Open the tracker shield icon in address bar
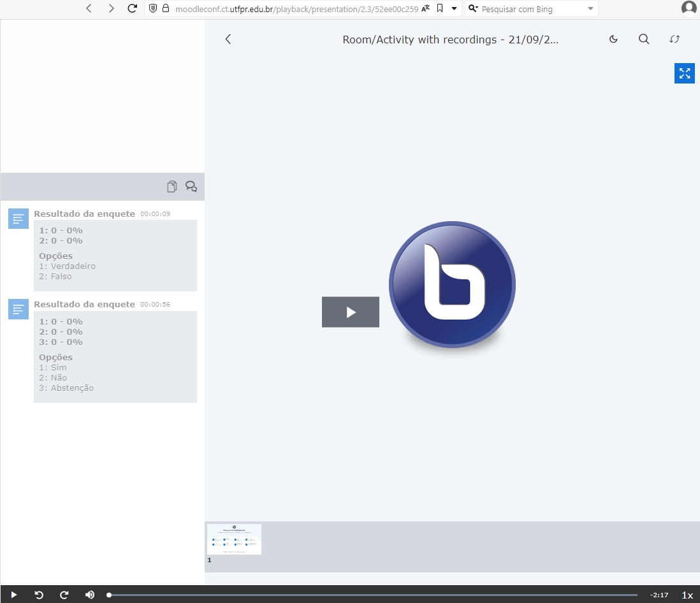The image size is (700, 603). [x=152, y=8]
